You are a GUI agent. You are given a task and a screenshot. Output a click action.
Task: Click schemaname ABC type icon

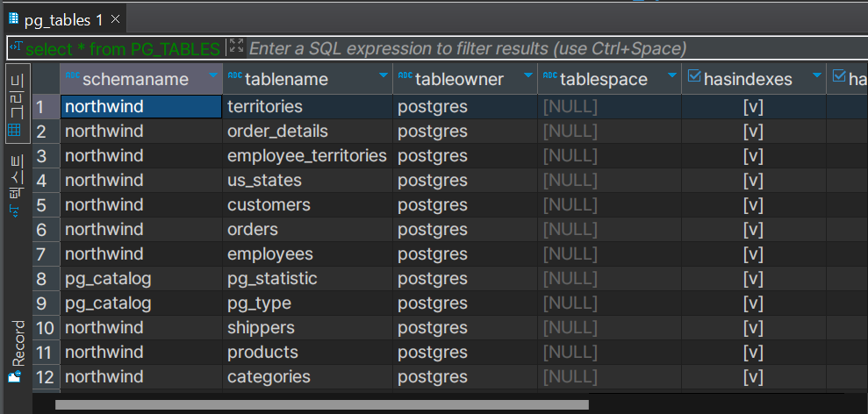coord(73,75)
